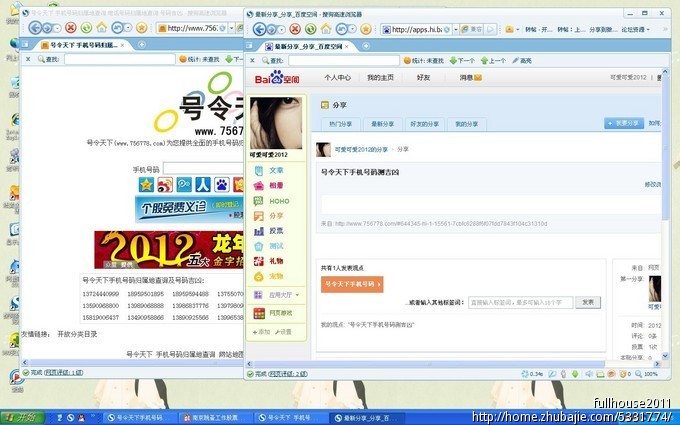
Task: Click favorites star in the 号令天下 window
Action: click(141, 28)
